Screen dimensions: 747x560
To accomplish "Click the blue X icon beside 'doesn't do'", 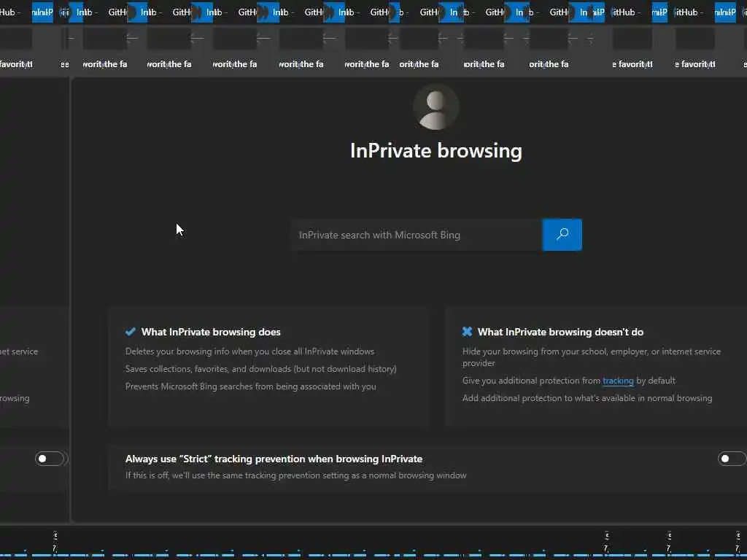I will point(468,332).
